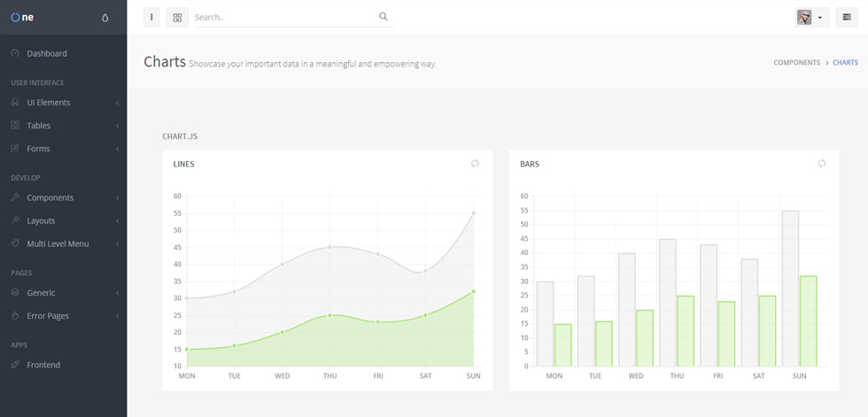Click the WED point on green line
868x417 pixels.
[282, 332]
